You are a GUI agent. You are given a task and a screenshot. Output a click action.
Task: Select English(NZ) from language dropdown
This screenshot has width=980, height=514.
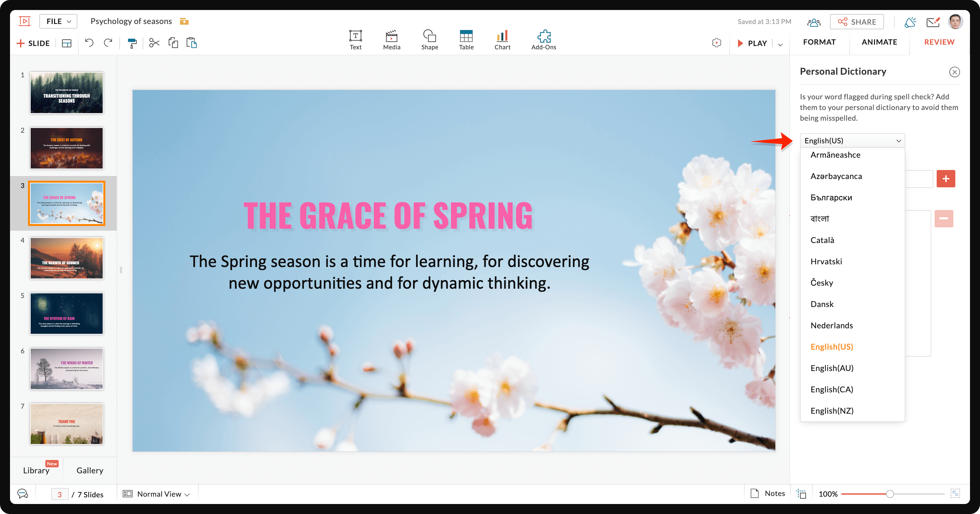coord(832,410)
